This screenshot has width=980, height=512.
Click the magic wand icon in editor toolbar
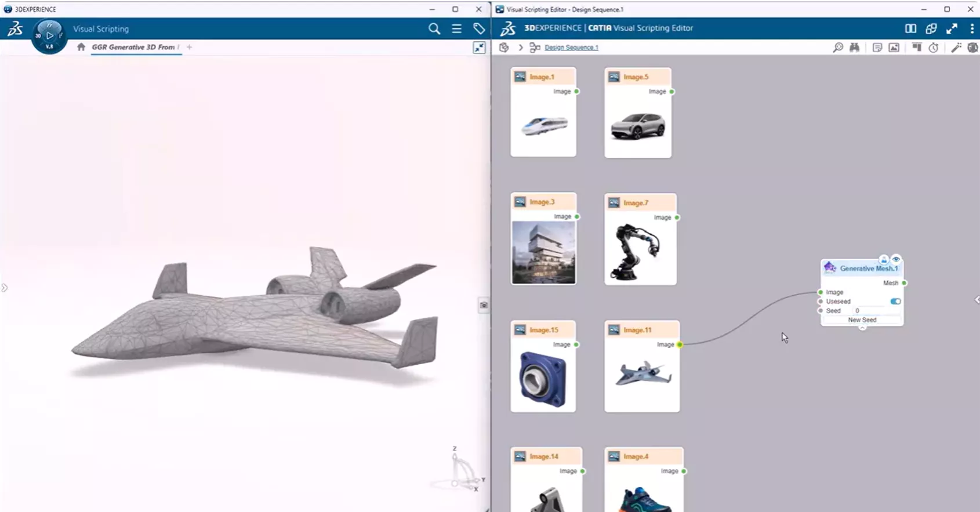pyautogui.click(x=956, y=48)
